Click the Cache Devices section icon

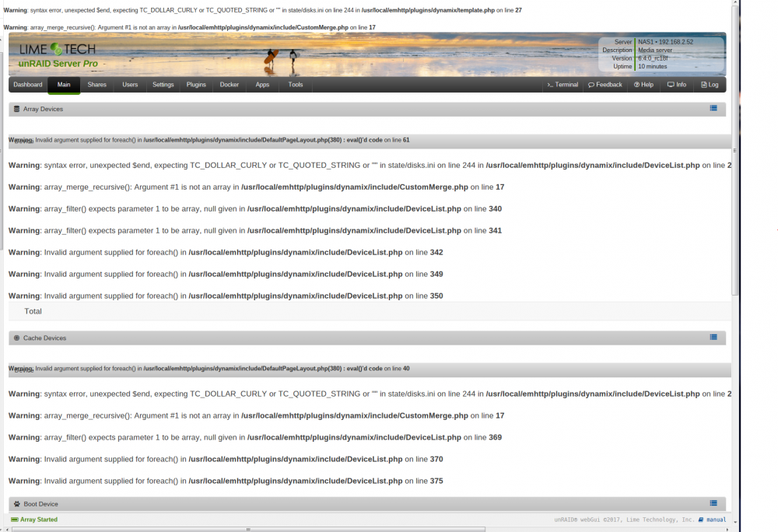(16, 338)
